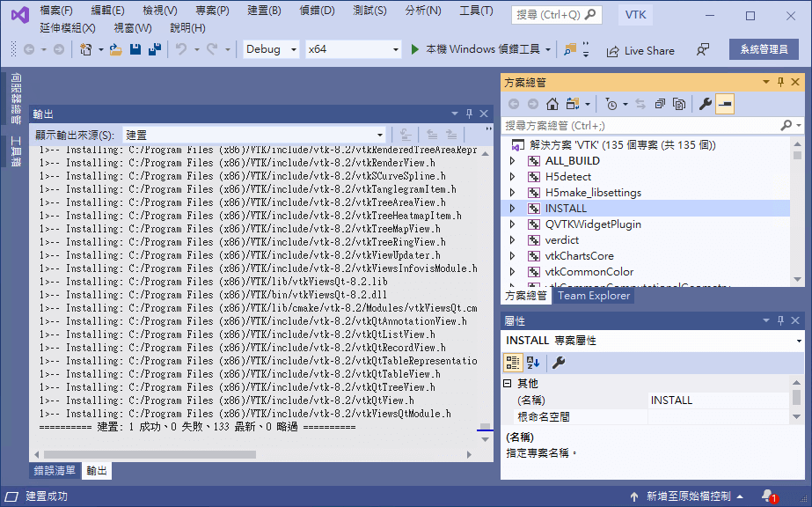Open the Debug configuration dropdown
The height and width of the screenshot is (507, 812).
(271, 49)
